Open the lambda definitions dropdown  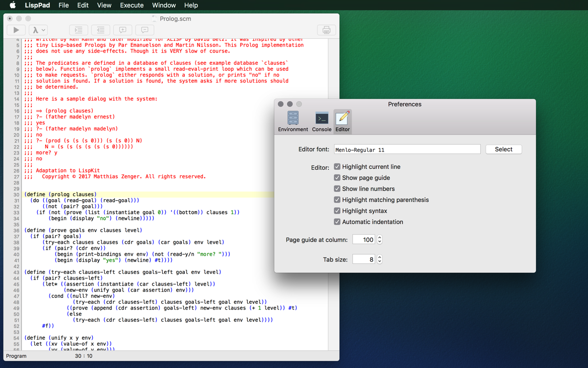coord(38,30)
